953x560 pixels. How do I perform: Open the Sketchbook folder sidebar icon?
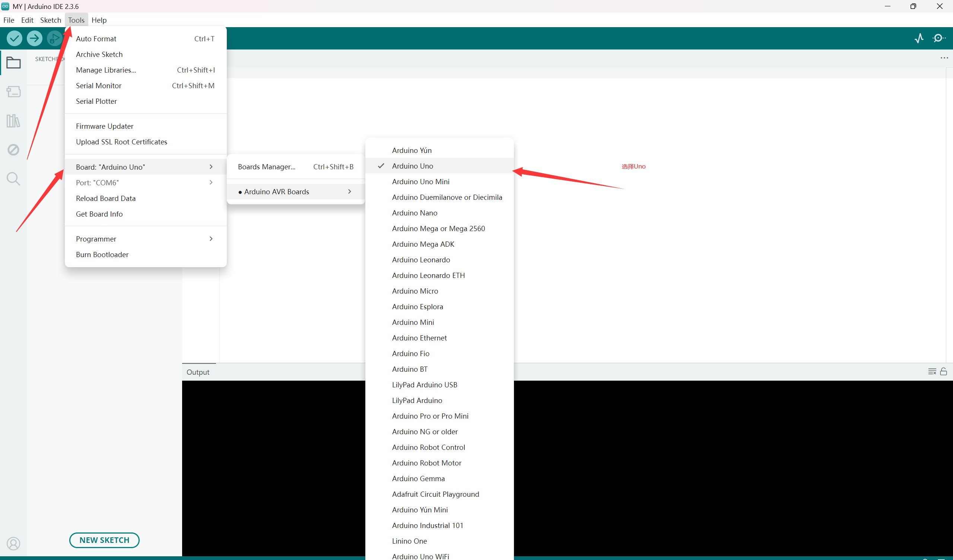point(13,63)
